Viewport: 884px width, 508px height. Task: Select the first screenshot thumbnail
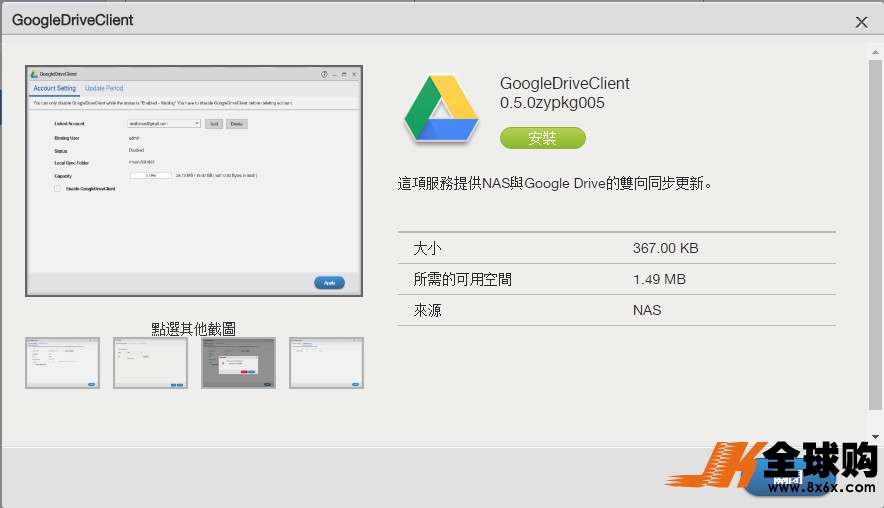(62, 362)
